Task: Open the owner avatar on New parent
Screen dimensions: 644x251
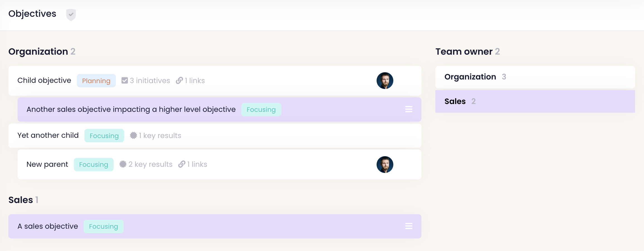Action: click(385, 165)
